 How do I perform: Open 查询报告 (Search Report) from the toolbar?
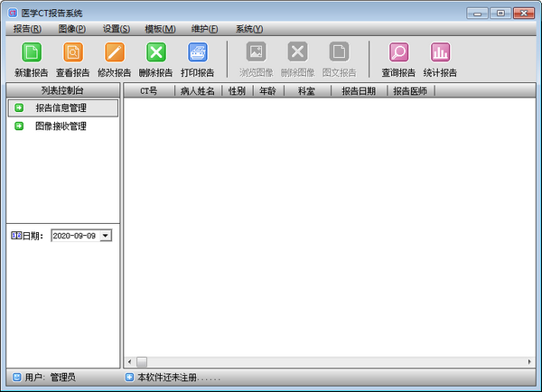397,52
